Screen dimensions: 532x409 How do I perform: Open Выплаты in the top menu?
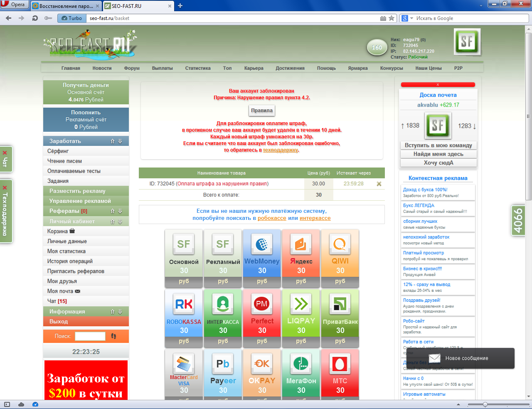pos(163,68)
